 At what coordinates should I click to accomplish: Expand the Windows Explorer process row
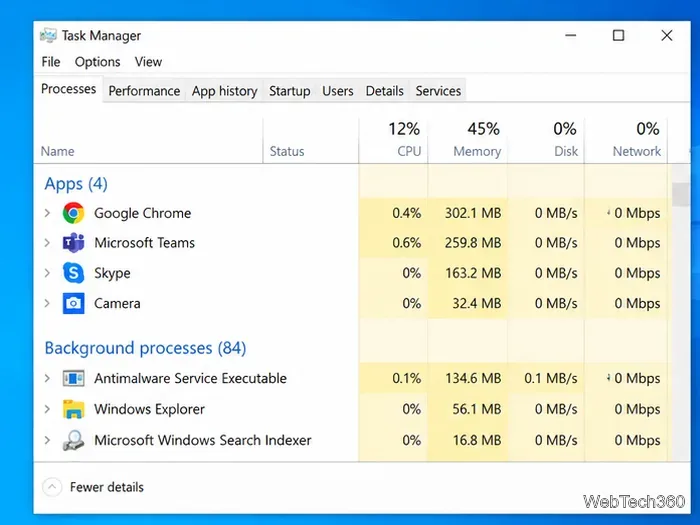click(47, 409)
